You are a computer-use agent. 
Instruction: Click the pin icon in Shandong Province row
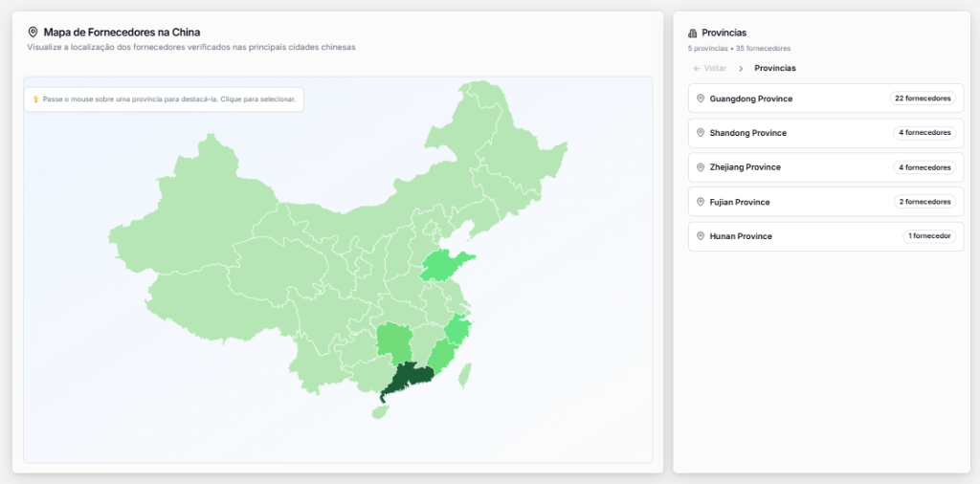[700, 133]
